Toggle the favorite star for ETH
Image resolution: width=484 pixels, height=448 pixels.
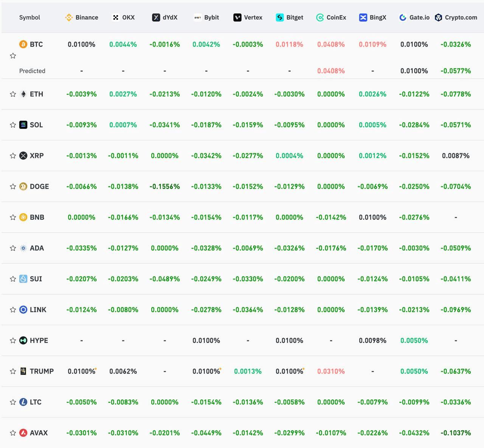click(x=13, y=94)
